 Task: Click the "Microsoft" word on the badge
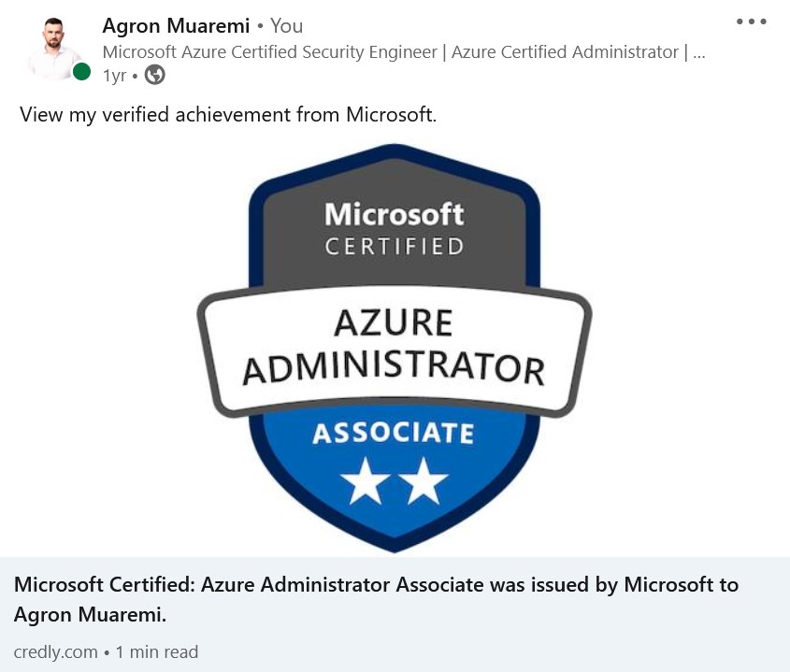pyautogui.click(x=394, y=214)
